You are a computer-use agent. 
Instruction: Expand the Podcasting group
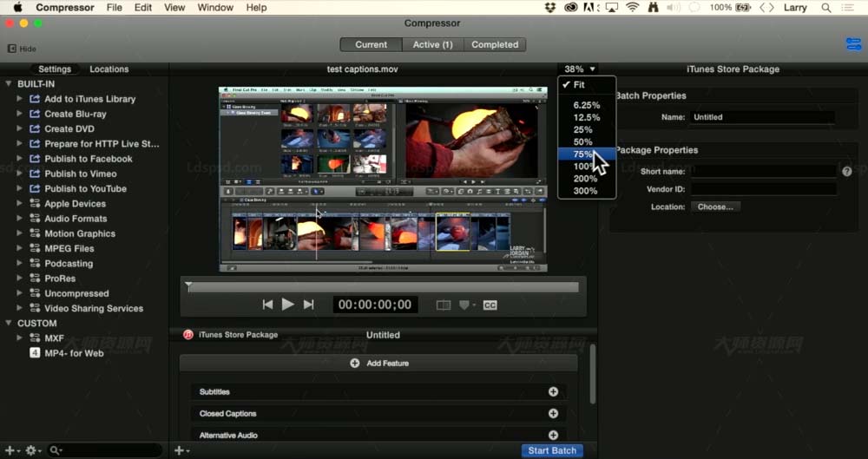(x=19, y=263)
